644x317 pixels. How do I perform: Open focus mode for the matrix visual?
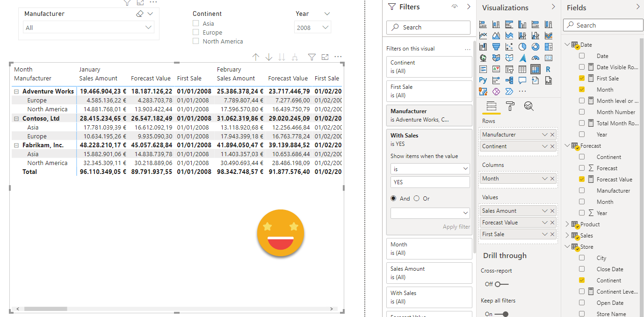pos(325,57)
